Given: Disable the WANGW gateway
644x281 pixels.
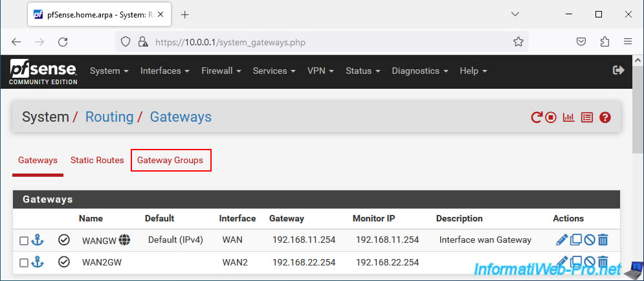Looking at the screenshot, I should click(590, 240).
